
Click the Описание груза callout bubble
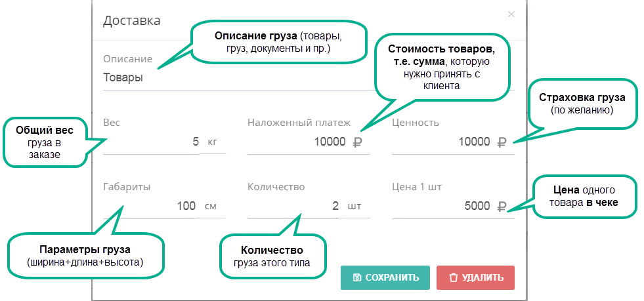point(278,42)
